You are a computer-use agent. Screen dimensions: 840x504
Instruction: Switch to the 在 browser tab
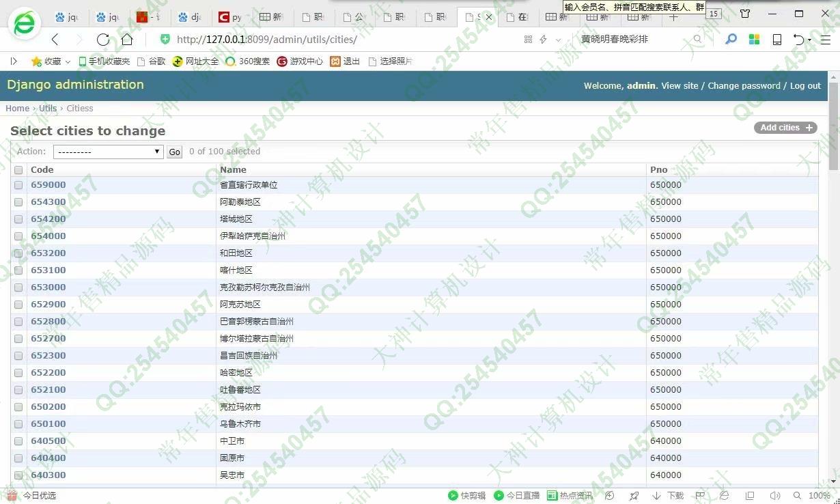(x=518, y=17)
